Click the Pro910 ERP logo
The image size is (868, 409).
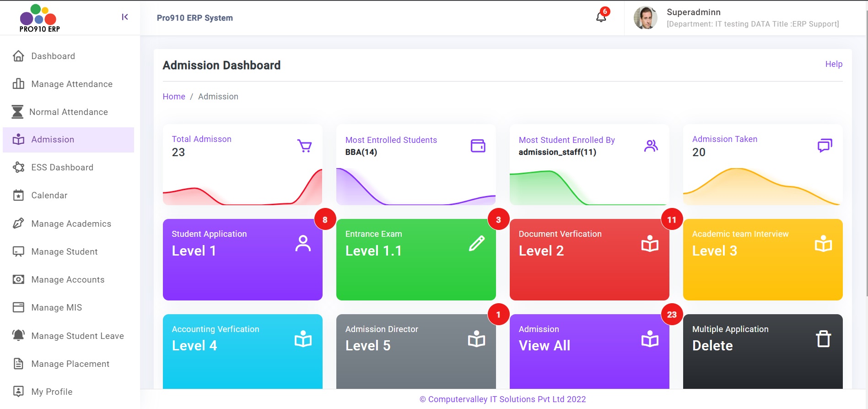(x=39, y=18)
